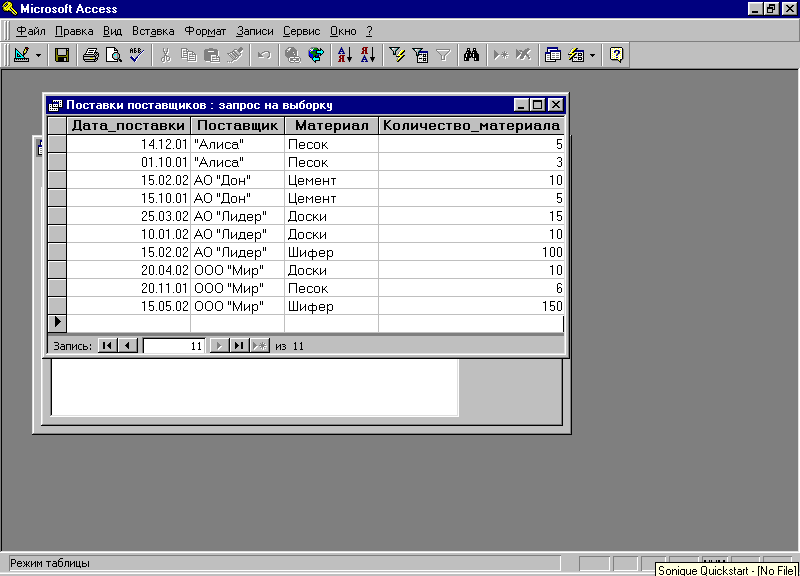800x576 pixels.
Task: Open the Правка menu
Action: pyautogui.click(x=74, y=31)
